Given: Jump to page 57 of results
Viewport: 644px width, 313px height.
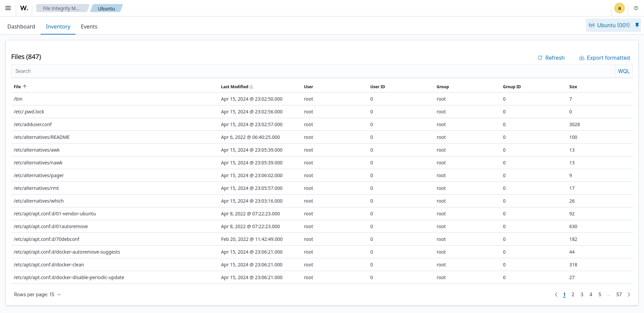Looking at the screenshot, I should [x=619, y=295].
